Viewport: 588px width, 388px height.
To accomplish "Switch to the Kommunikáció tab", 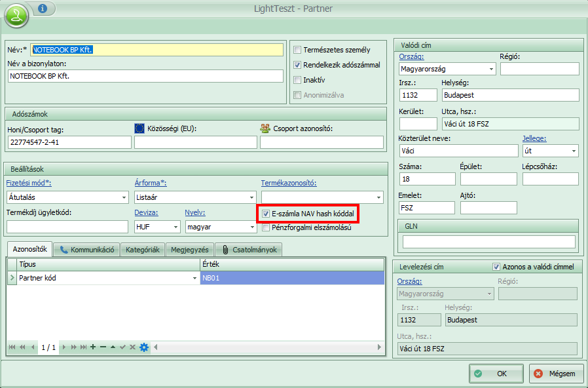I will 87,249.
